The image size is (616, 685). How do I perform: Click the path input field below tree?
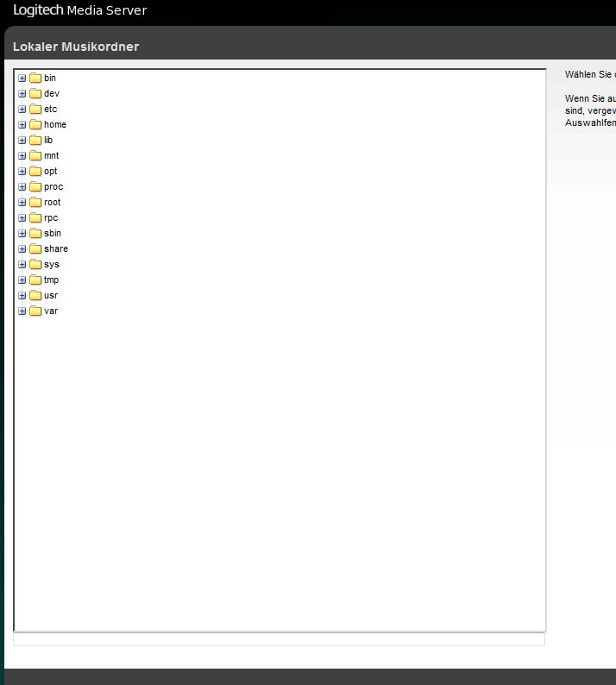point(279,639)
